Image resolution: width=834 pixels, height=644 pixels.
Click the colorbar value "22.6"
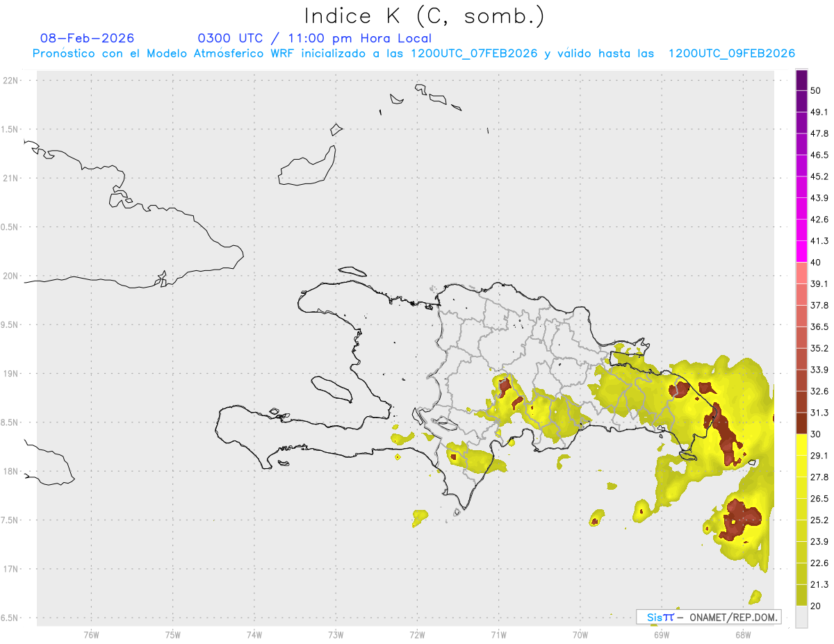819,563
